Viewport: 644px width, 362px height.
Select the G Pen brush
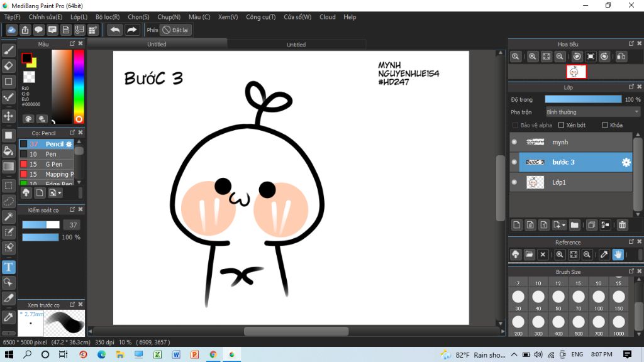47,164
